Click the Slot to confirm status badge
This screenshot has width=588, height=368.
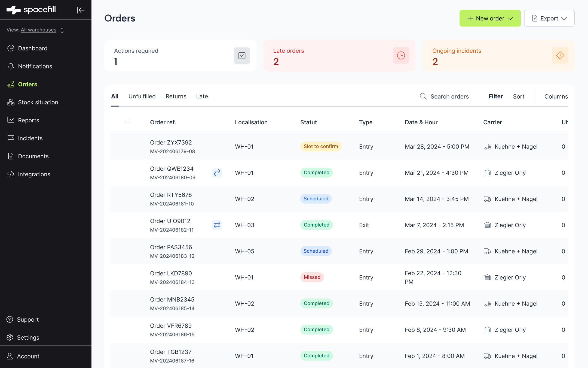321,146
